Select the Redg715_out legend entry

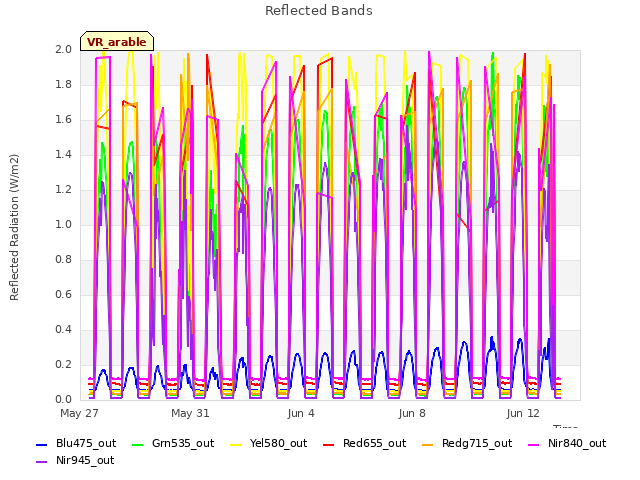pyautogui.click(x=467, y=443)
